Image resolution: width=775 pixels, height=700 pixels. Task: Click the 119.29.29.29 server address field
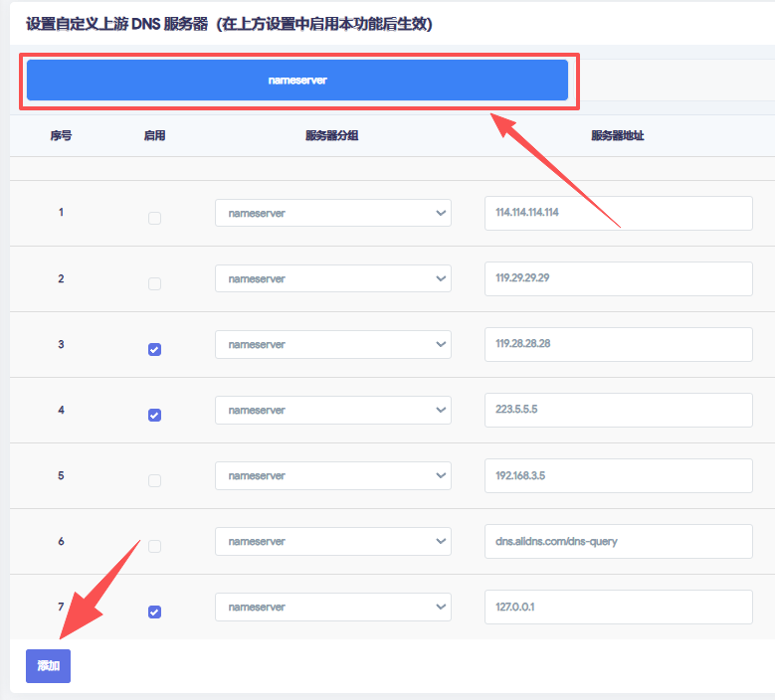point(618,278)
